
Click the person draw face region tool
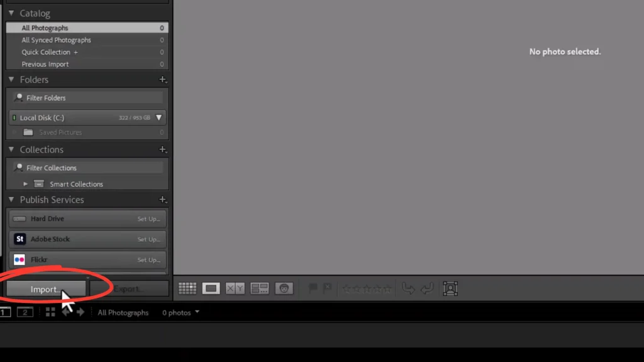point(450,288)
